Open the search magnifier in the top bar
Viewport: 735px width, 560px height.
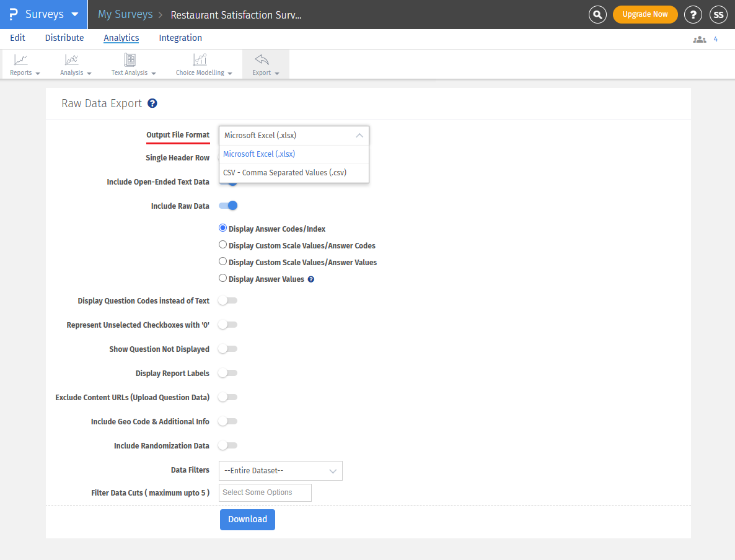tap(597, 14)
